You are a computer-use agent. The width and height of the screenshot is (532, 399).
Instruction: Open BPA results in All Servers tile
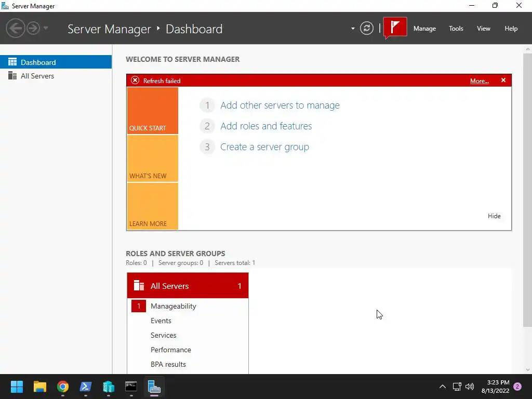click(168, 364)
